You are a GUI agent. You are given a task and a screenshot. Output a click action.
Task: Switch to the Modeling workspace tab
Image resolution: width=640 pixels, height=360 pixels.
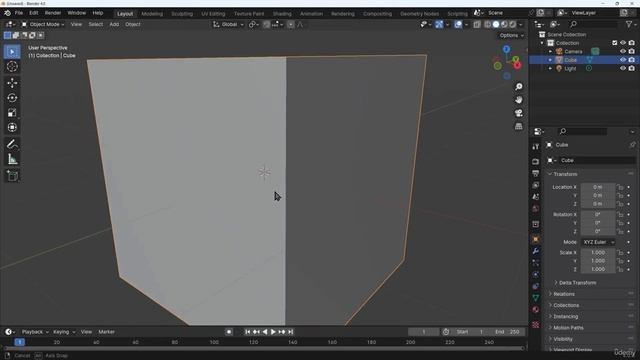[152, 13]
